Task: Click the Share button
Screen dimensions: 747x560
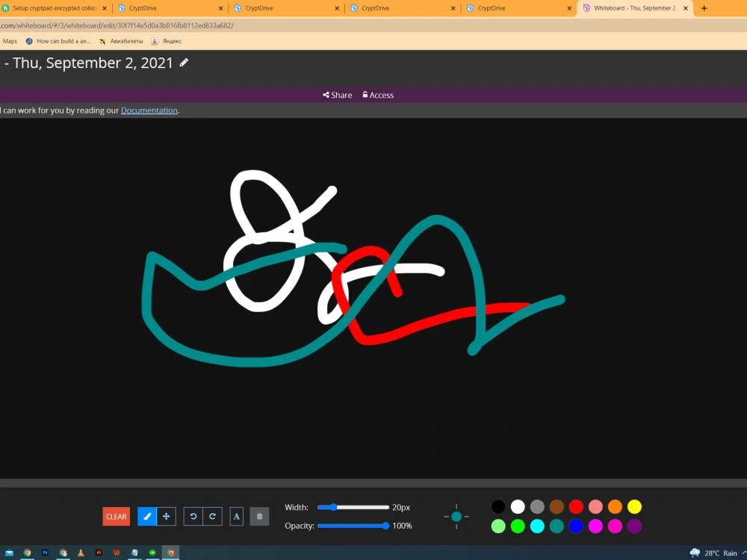Action: (338, 95)
